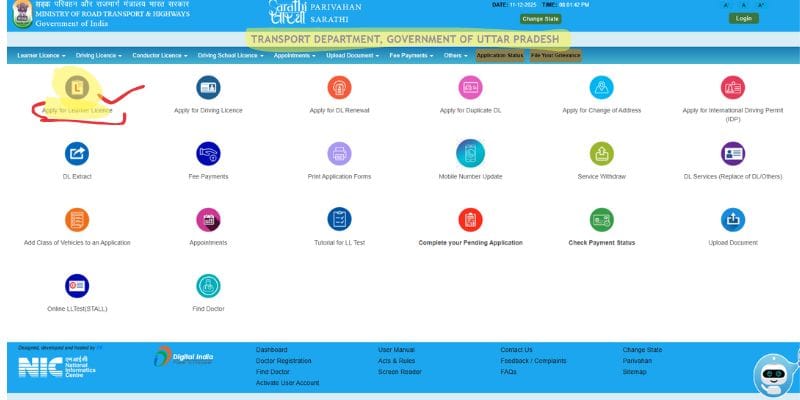Open the User Manual link

[x=396, y=350]
